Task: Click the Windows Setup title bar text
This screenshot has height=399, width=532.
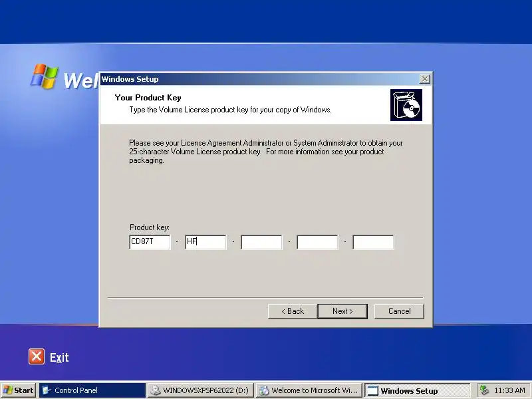Action: click(130, 79)
